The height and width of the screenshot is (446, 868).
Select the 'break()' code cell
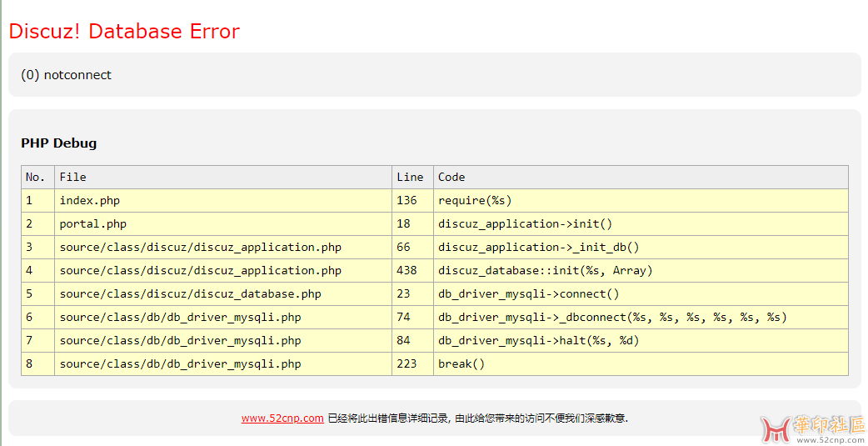click(641, 364)
